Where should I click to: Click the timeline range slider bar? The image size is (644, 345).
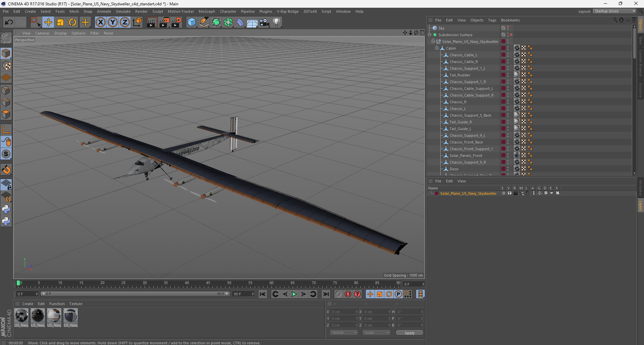(x=135, y=294)
